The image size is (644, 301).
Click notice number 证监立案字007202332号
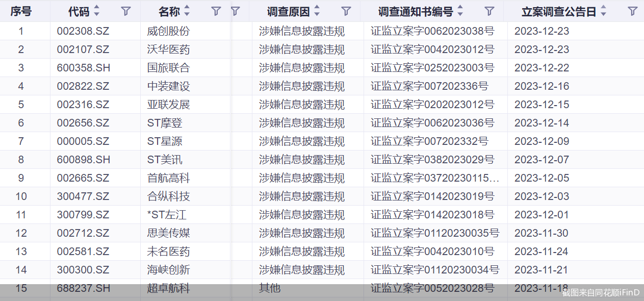pyautogui.click(x=429, y=141)
